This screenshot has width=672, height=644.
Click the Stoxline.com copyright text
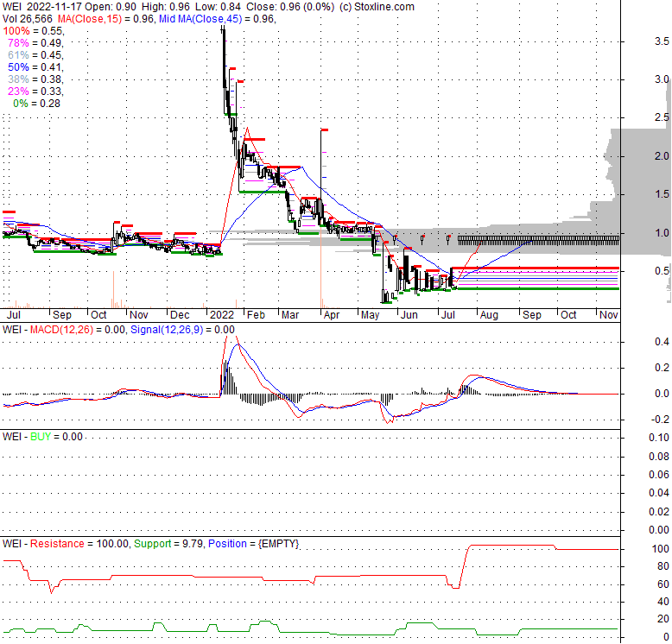coord(377,7)
